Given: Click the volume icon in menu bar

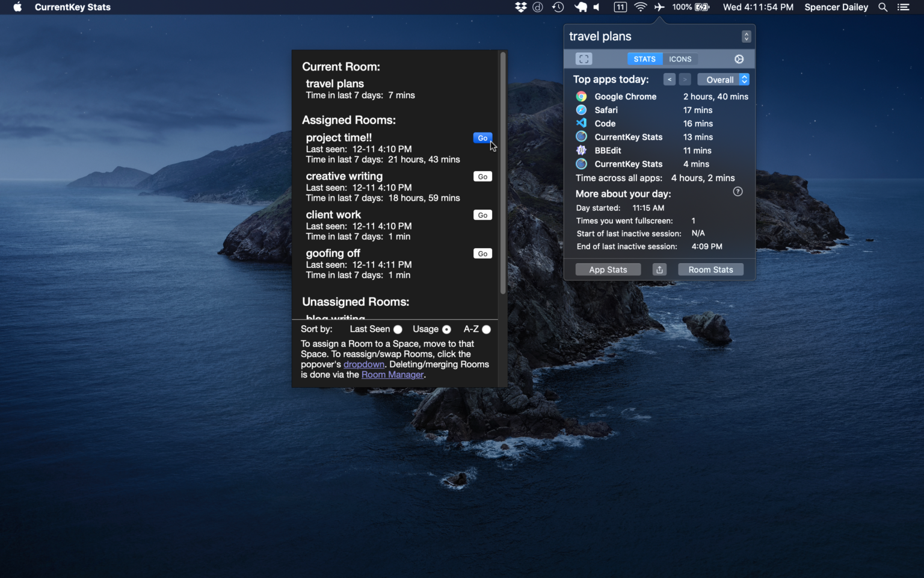Looking at the screenshot, I should coord(597,7).
